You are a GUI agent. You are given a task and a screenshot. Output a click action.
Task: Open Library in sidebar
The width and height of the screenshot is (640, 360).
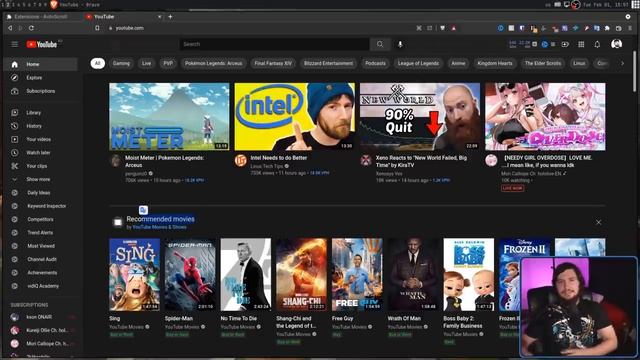click(40, 113)
